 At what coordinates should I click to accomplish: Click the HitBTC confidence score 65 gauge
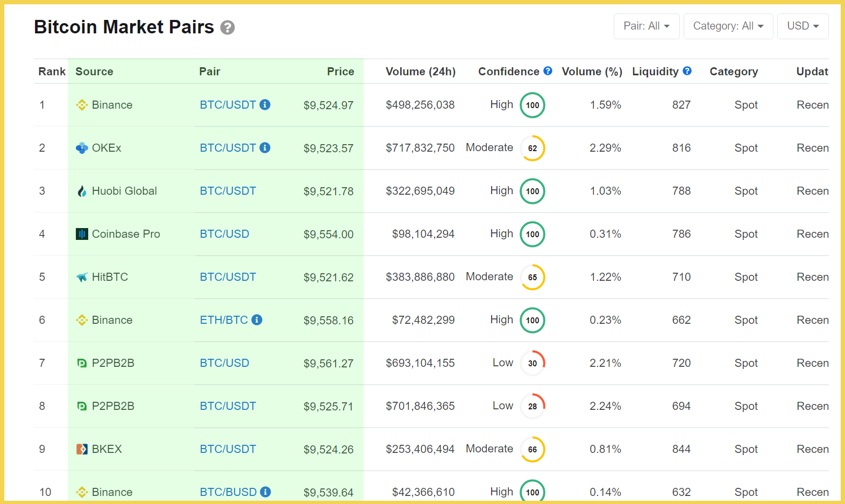(x=532, y=277)
